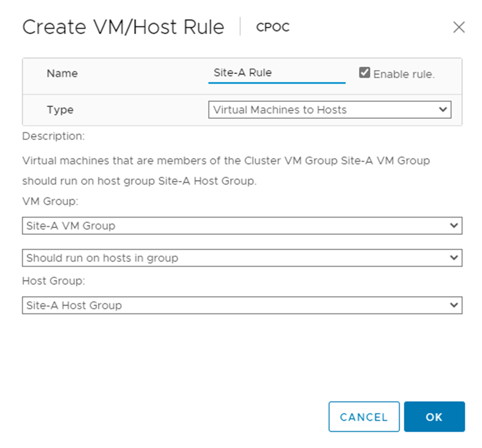Click the 'Name' field label
This screenshot has width=482, height=448.
[62, 73]
